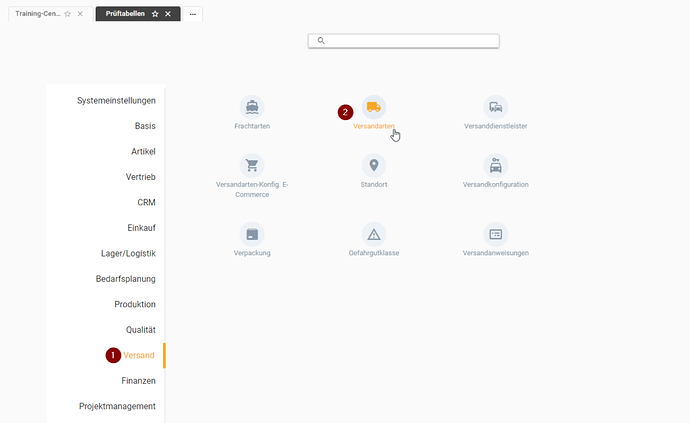690x423 pixels.
Task: Select Qualität in the sidebar
Action: tap(141, 330)
